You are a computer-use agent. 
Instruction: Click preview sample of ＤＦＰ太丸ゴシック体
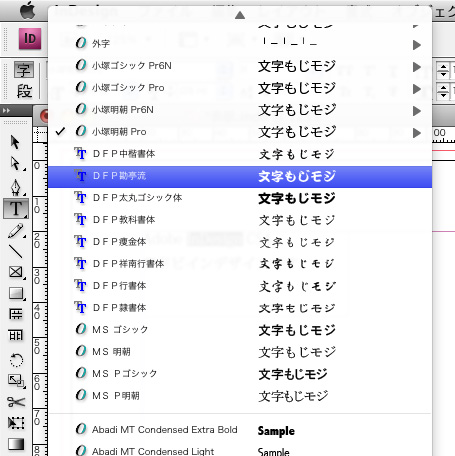click(297, 198)
